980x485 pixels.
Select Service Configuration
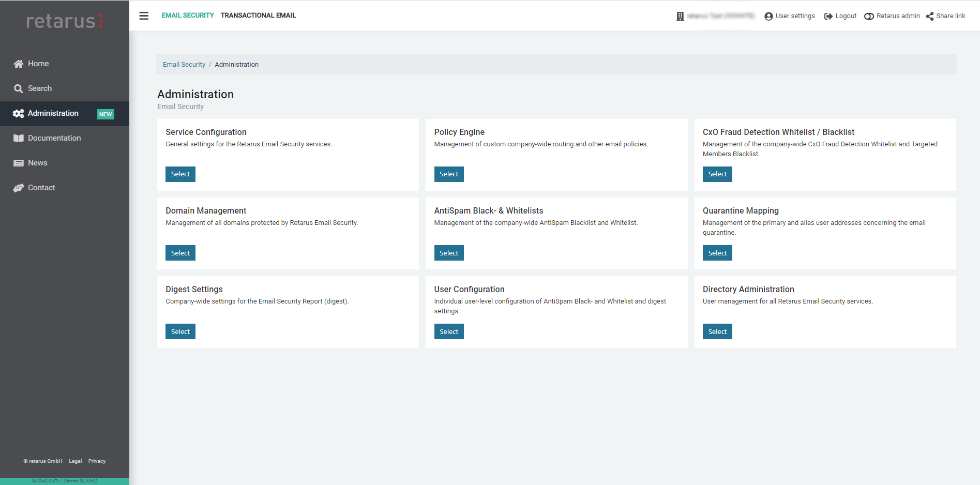(x=180, y=174)
